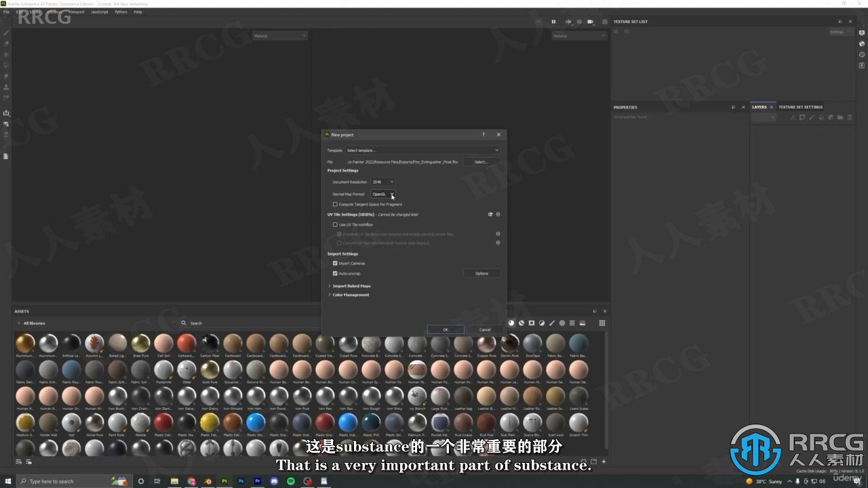Close the Layers tab
Viewport: 868px width, 488px height.
[x=771, y=107]
